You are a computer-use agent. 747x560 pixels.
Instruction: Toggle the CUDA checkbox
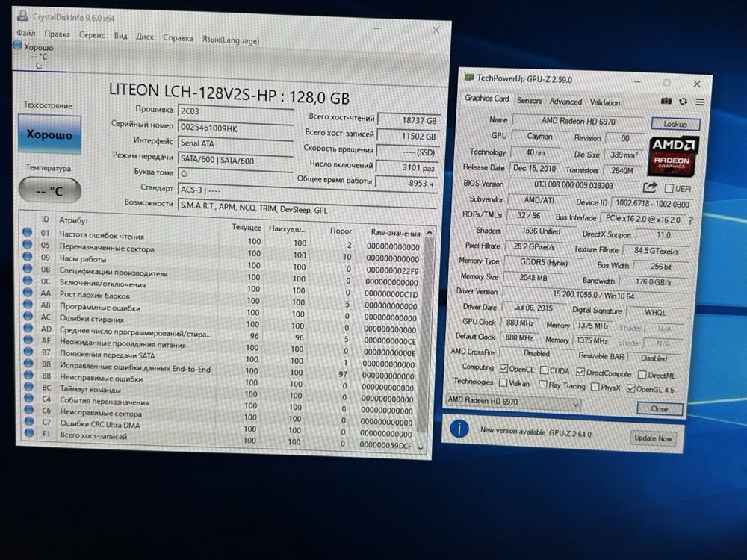click(544, 370)
